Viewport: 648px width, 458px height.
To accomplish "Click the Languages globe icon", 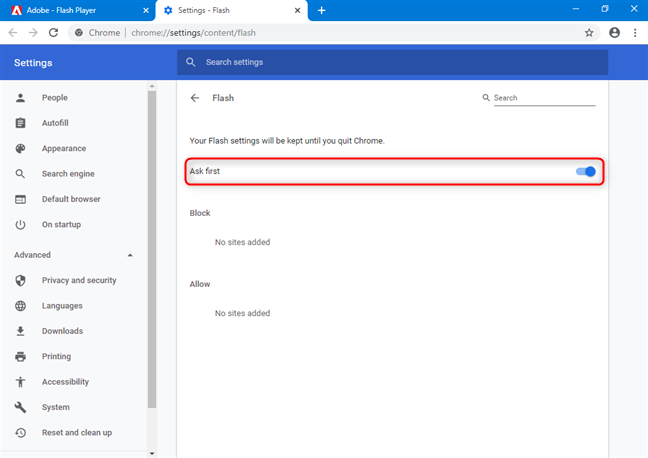I will coord(20,306).
